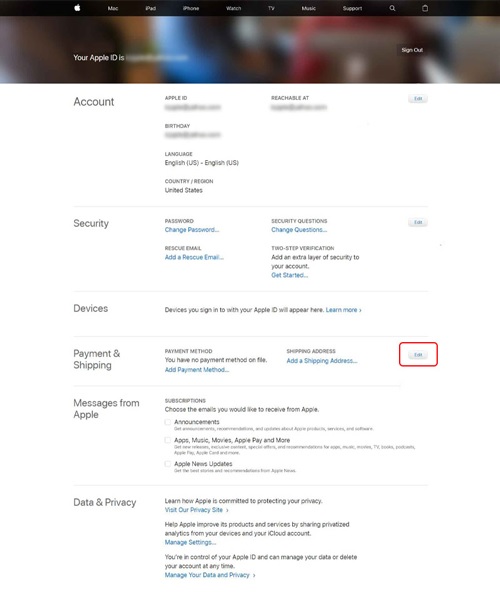Screen dimensions: 500x603
Task: Click the Sign Out button
Action: point(412,50)
